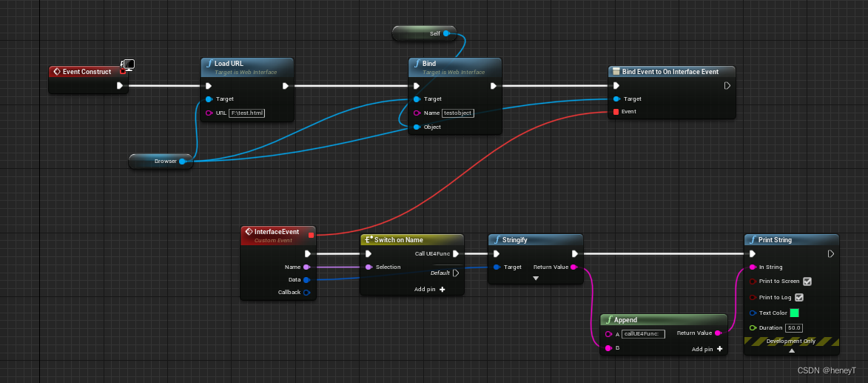The height and width of the screenshot is (383, 868).
Task: Edit the URL field F:\test.html
Action: (x=247, y=113)
